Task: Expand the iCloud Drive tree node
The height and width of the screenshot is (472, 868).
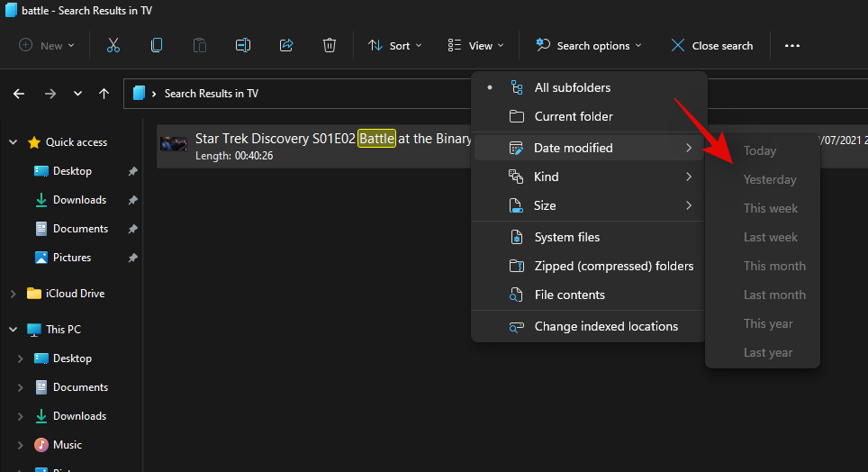Action: [13, 294]
